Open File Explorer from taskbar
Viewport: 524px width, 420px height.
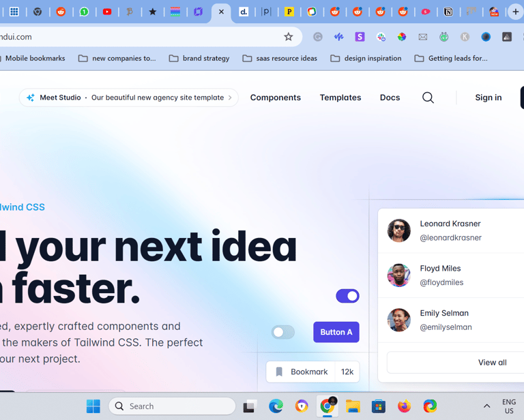353,406
